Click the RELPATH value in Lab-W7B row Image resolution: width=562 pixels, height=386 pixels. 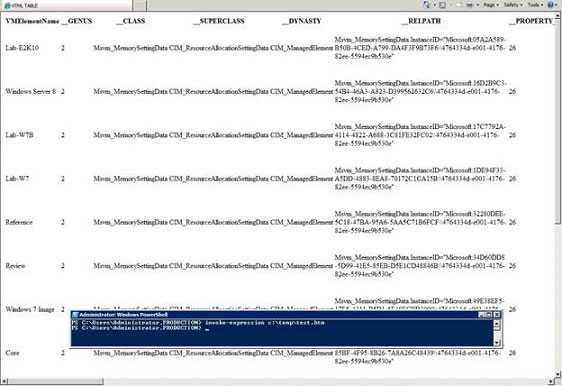coord(420,135)
